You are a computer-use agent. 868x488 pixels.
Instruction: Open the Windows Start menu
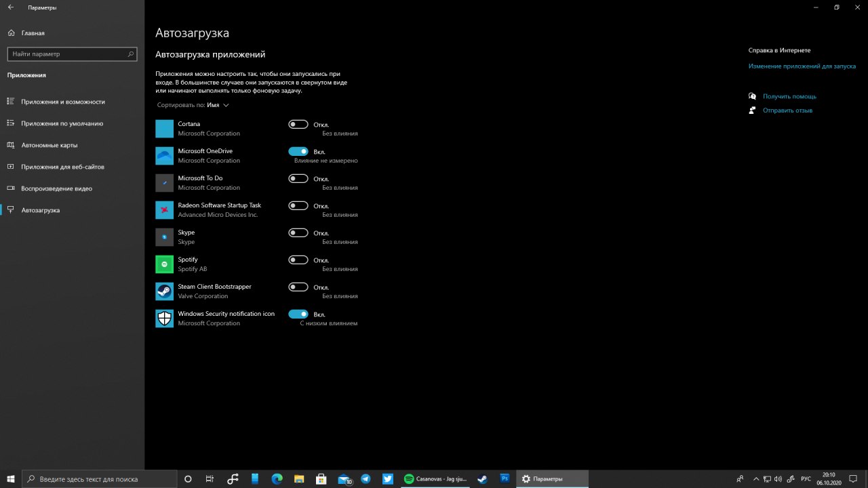(x=10, y=479)
